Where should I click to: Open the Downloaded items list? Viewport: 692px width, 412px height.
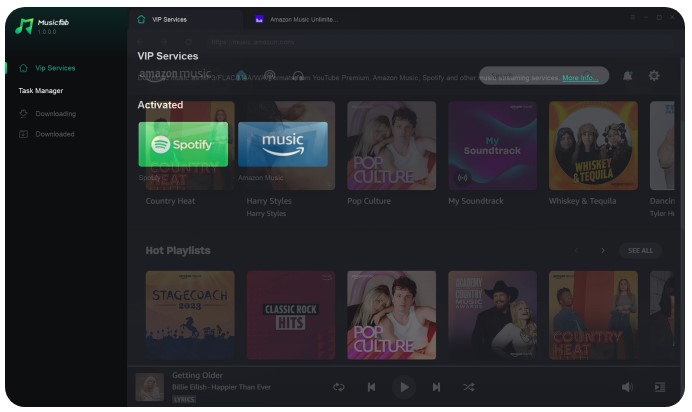point(47,134)
